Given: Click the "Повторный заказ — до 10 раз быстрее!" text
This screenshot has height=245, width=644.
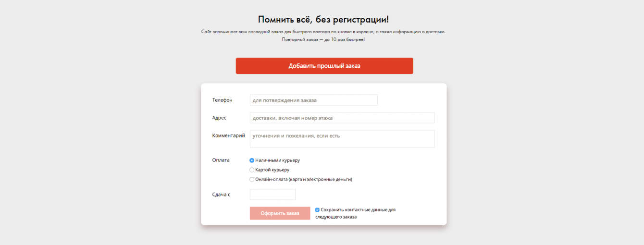Looking at the screenshot, I should click(323, 39).
